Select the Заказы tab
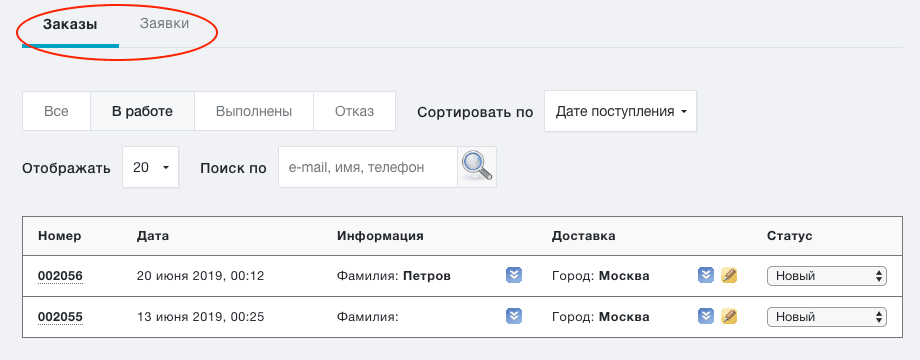 pos(70,25)
